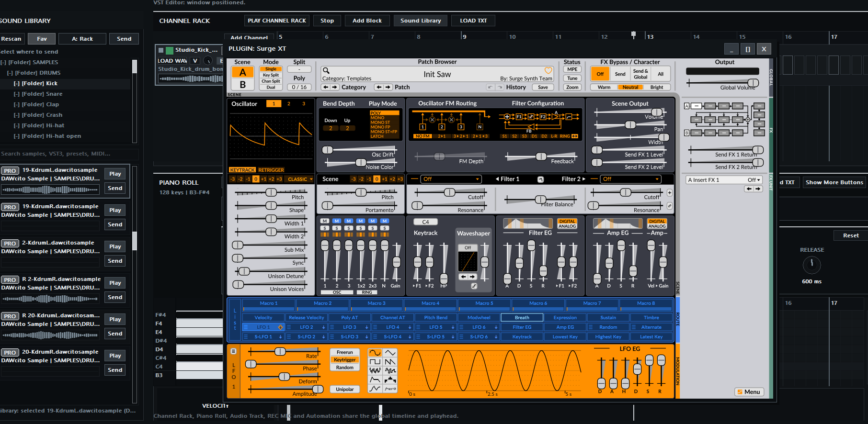
Task: Open Filter 2 type dropdown showing Off
Action: 630,179
